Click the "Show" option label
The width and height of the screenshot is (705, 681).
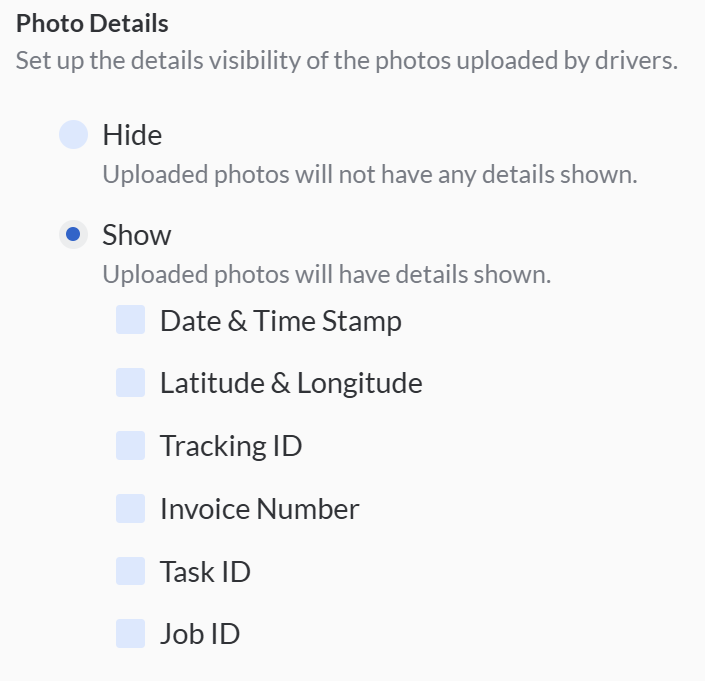pyautogui.click(x=137, y=235)
